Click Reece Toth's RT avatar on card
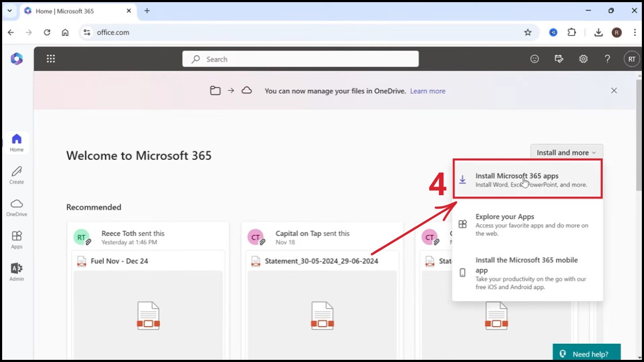 pos(81,237)
